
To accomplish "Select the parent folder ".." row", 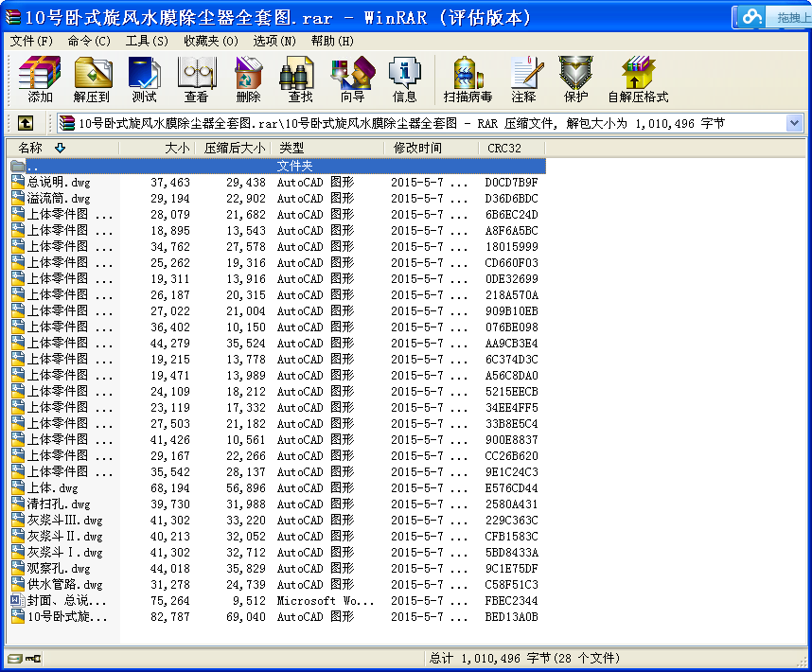I will click(x=278, y=166).
